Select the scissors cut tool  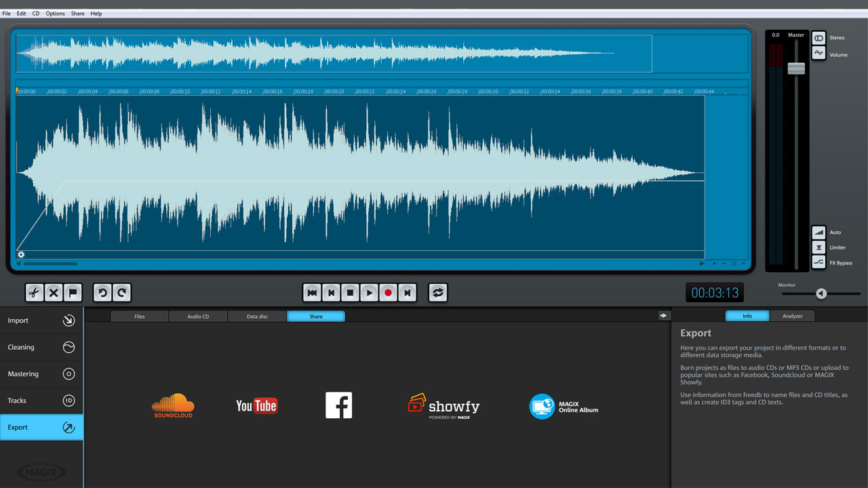click(34, 293)
